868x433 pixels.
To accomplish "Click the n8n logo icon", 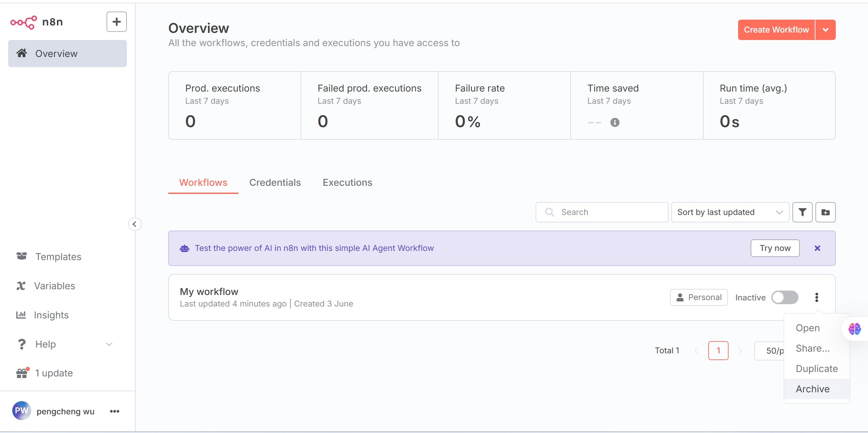I will click(x=24, y=22).
